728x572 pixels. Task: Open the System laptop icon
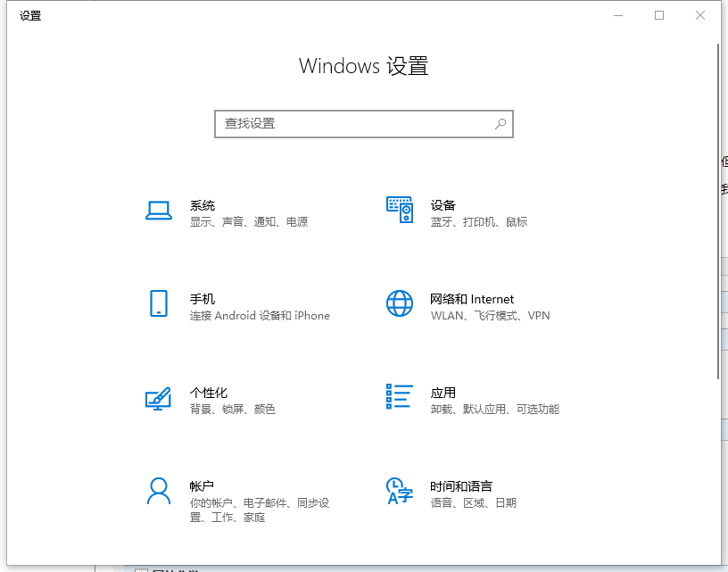tap(159, 211)
